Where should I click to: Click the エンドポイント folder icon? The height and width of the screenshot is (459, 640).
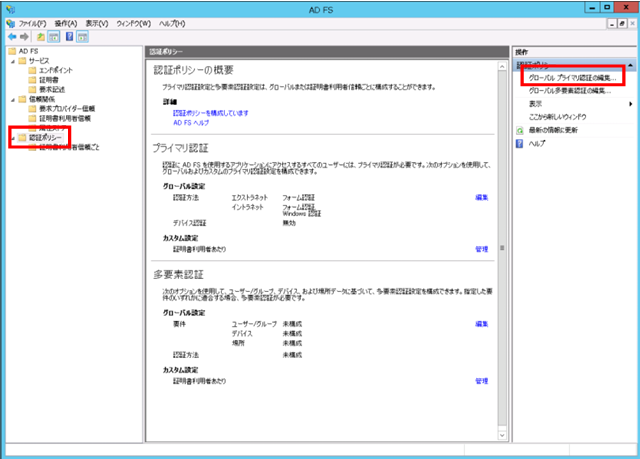32,70
